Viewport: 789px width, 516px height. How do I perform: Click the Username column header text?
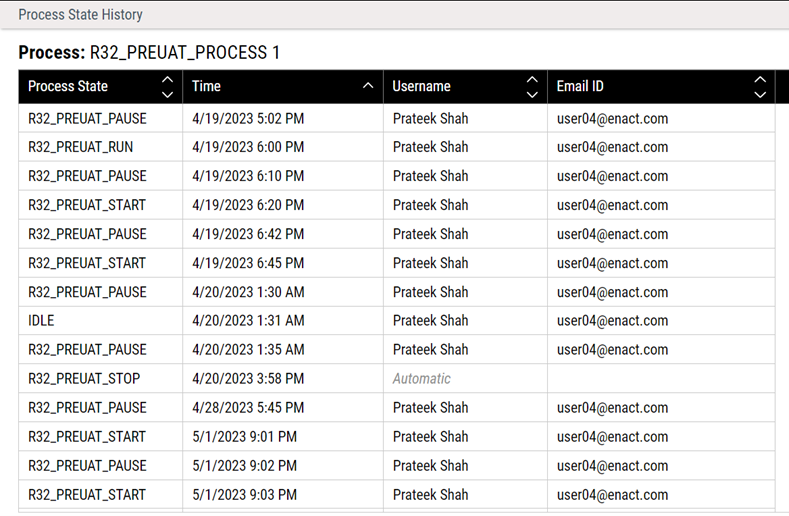coord(421,87)
